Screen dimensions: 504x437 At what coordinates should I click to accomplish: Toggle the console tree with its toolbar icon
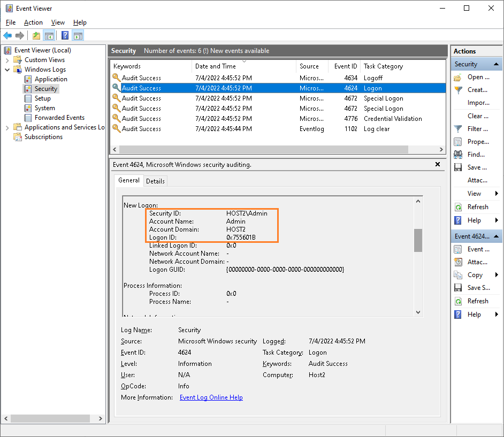[x=49, y=35]
